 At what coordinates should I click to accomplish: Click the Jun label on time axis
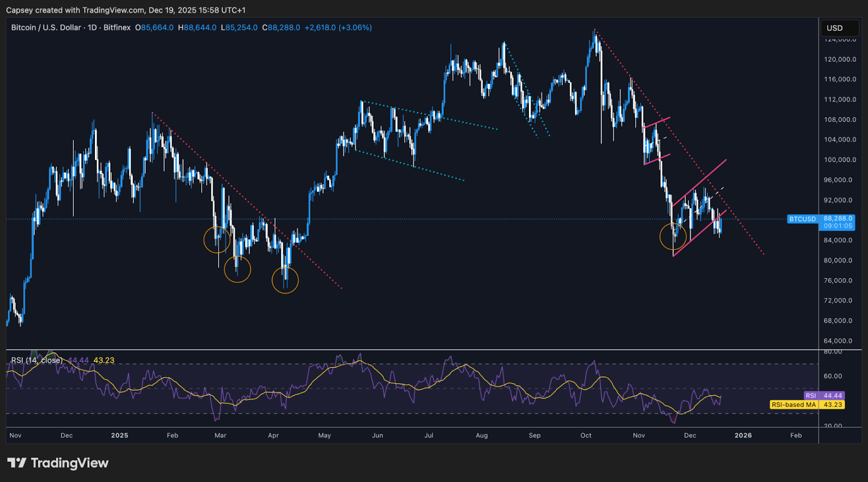coord(378,435)
